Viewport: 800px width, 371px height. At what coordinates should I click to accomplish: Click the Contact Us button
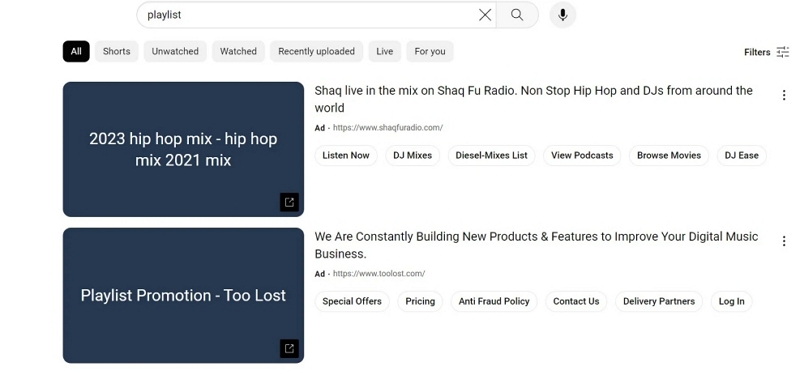tap(576, 302)
